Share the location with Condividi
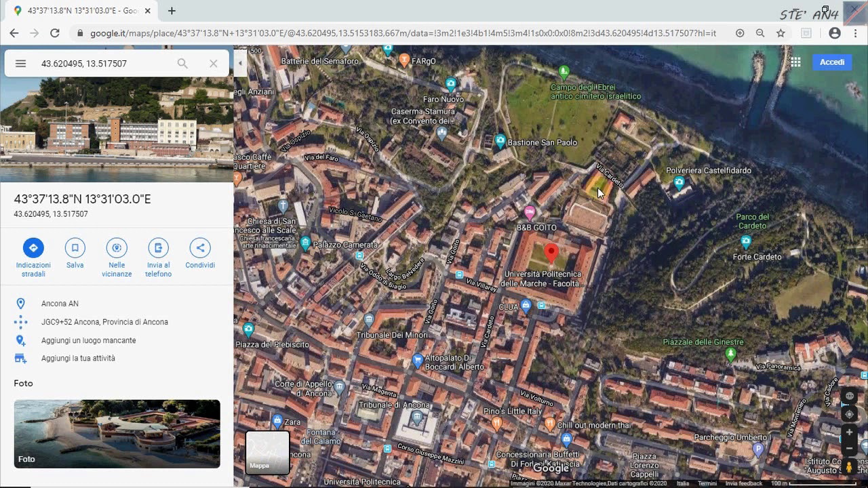The width and height of the screenshot is (868, 488). (x=200, y=248)
